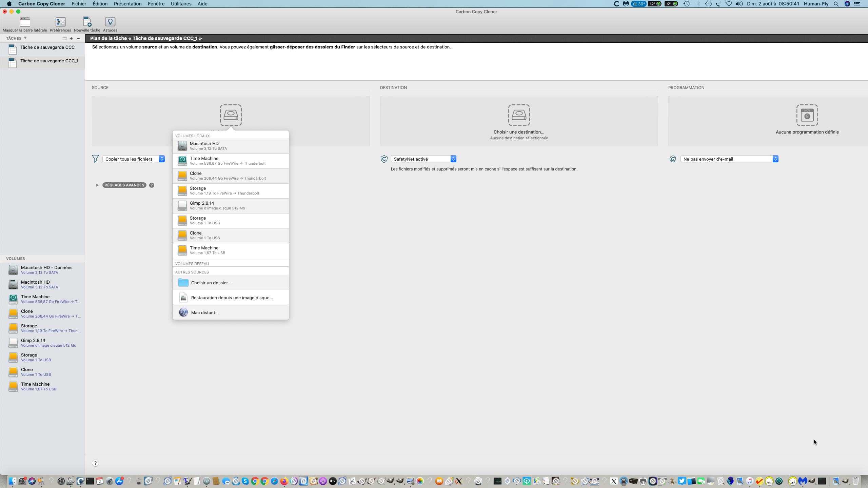868x488 pixels.
Task: Select task Tâche de sauvegarde CCC
Action: [42, 49]
